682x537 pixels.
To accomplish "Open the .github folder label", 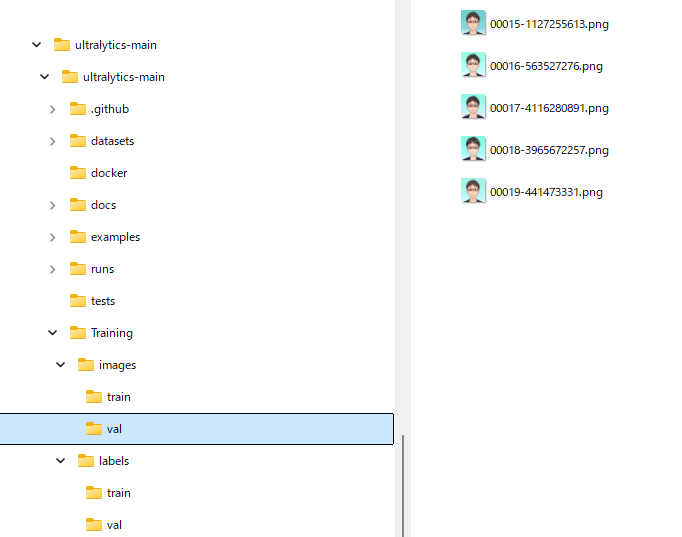I will (x=110, y=109).
